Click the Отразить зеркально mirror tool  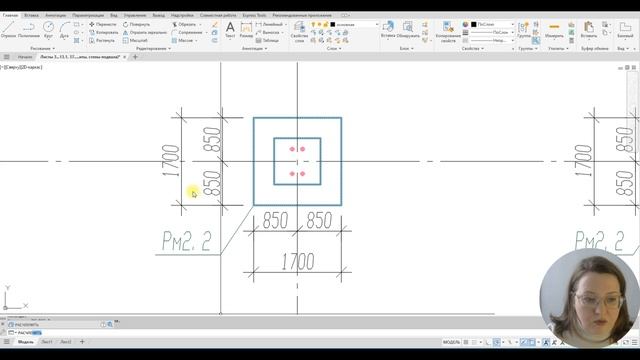tap(144, 32)
